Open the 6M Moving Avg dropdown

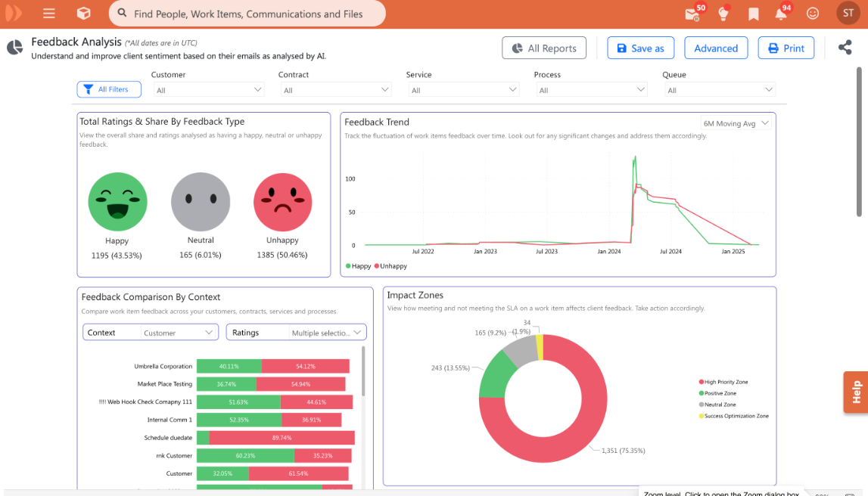click(x=736, y=123)
